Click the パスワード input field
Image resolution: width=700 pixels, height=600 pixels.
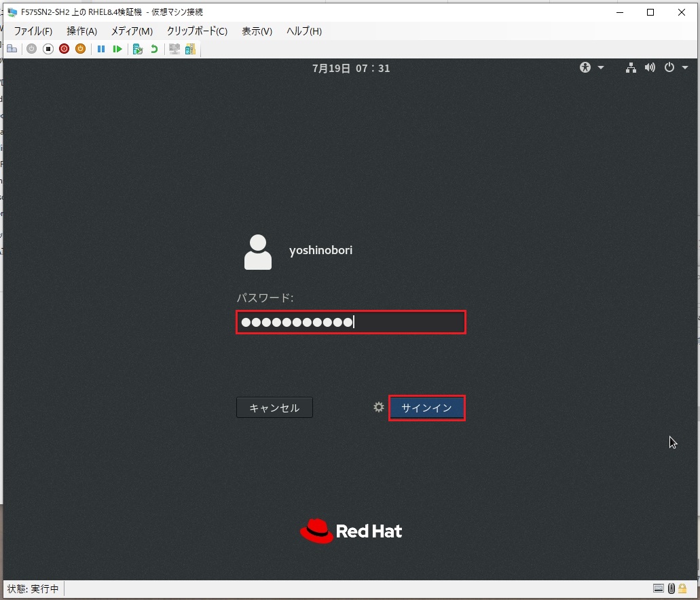[x=350, y=322]
